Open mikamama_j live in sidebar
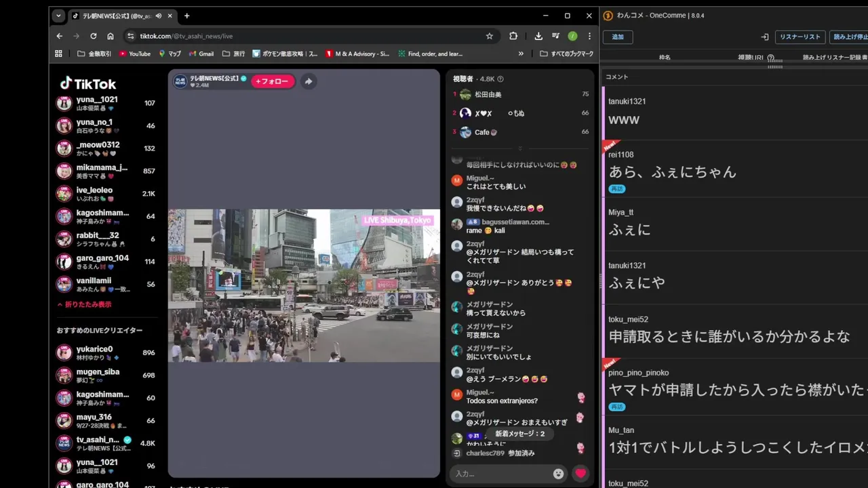868x488 pixels. pyautogui.click(x=106, y=171)
